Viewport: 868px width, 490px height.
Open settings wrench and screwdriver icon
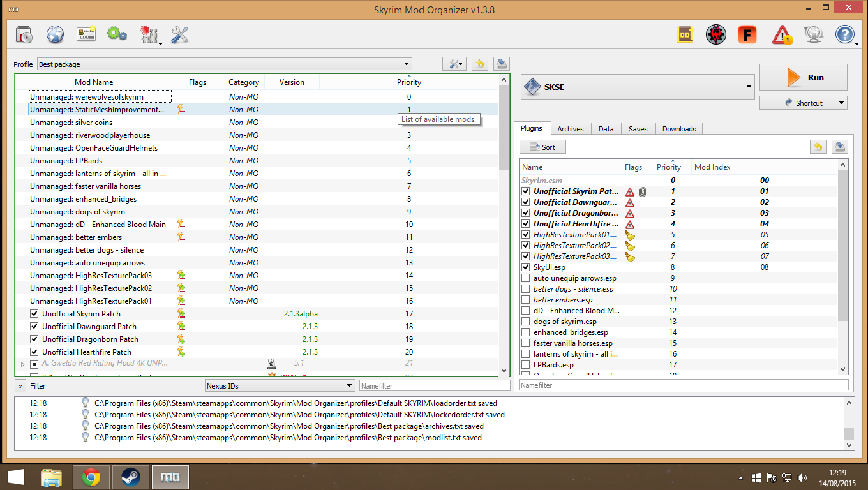pyautogui.click(x=180, y=34)
